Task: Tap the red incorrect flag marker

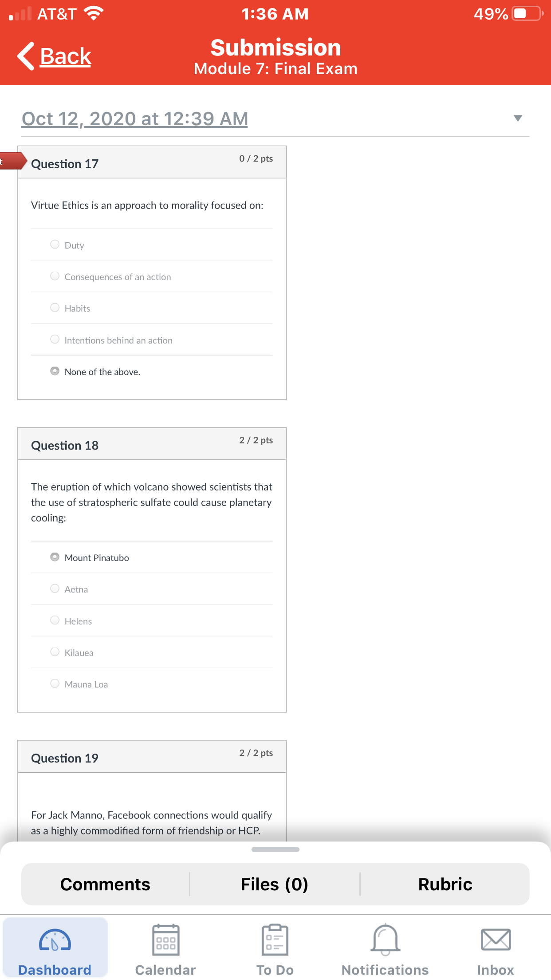Action: tap(13, 161)
